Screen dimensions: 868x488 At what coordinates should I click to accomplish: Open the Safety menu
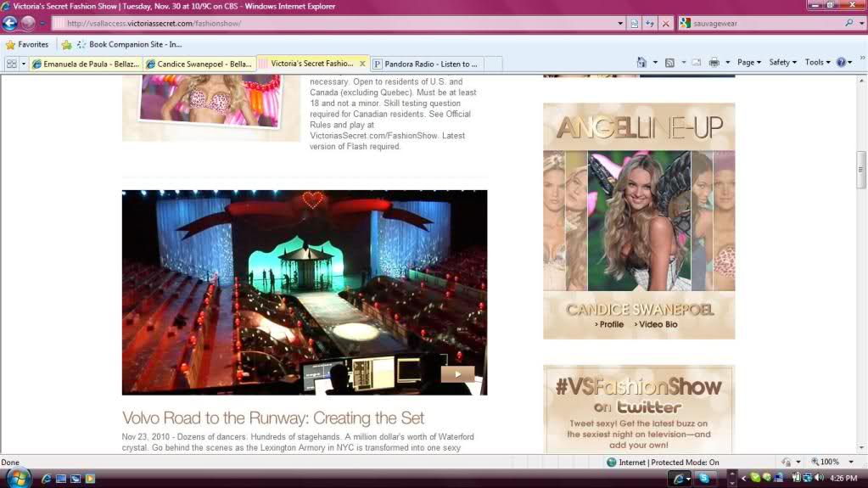(783, 63)
